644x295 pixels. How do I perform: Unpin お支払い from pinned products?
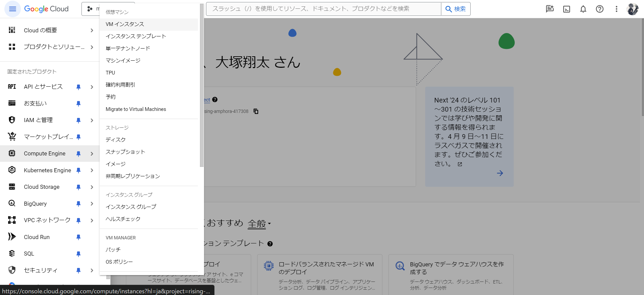pyautogui.click(x=78, y=104)
